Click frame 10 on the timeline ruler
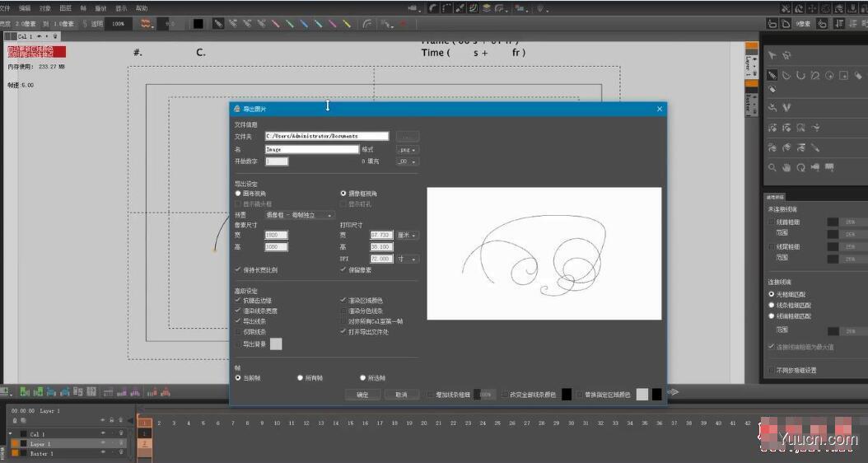This screenshot has height=463, width=868. (276, 423)
